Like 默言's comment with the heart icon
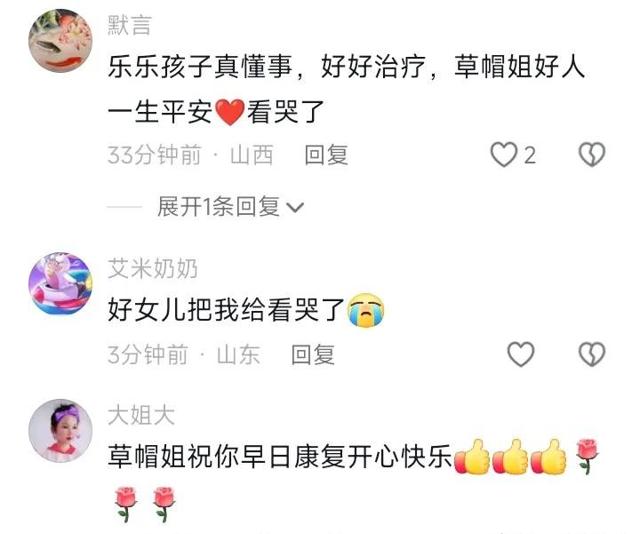This screenshot has width=640, height=534. point(503,155)
